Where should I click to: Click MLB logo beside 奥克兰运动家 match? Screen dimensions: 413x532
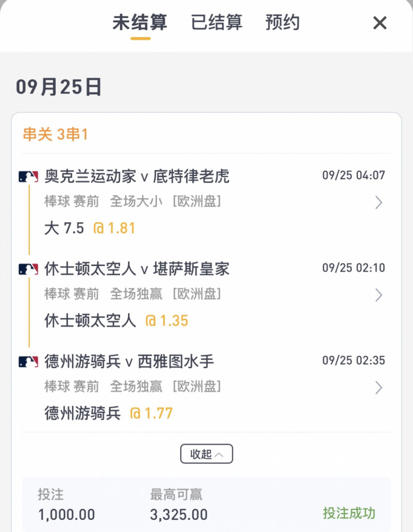pyautogui.click(x=29, y=177)
